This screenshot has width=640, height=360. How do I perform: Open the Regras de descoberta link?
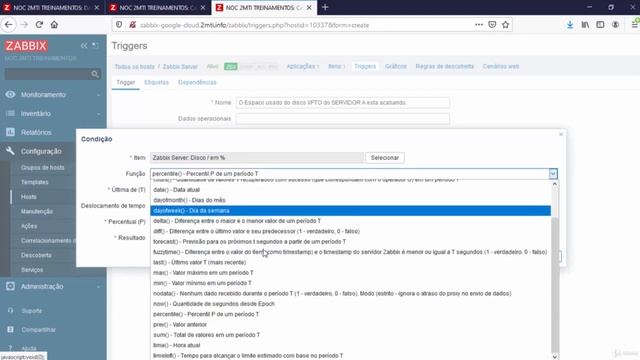pos(444,66)
